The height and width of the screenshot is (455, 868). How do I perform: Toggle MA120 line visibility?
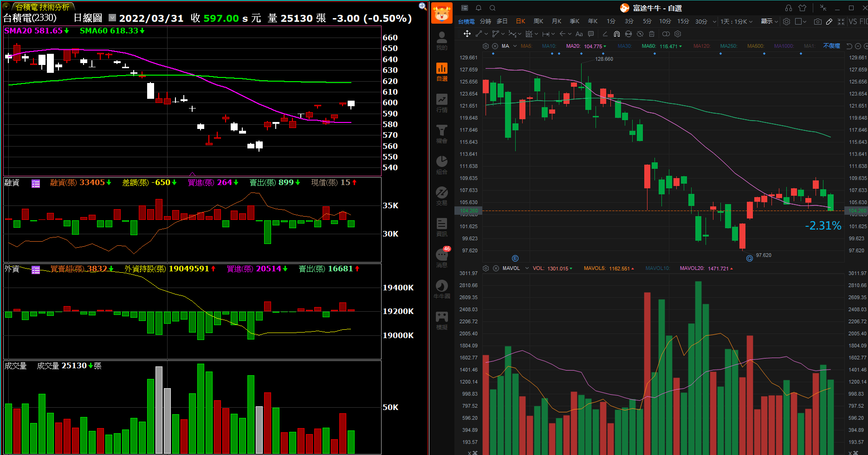click(701, 46)
